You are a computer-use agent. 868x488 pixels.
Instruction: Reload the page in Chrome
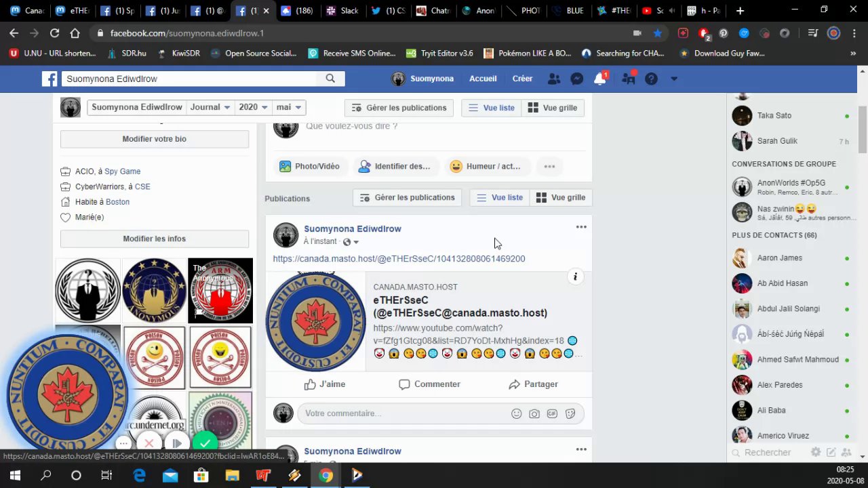click(x=54, y=33)
